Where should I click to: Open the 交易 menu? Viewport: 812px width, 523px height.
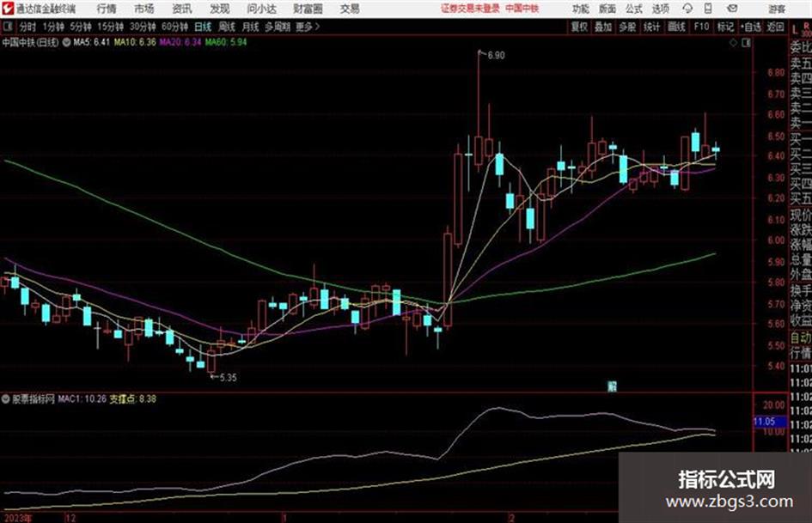pyautogui.click(x=350, y=9)
